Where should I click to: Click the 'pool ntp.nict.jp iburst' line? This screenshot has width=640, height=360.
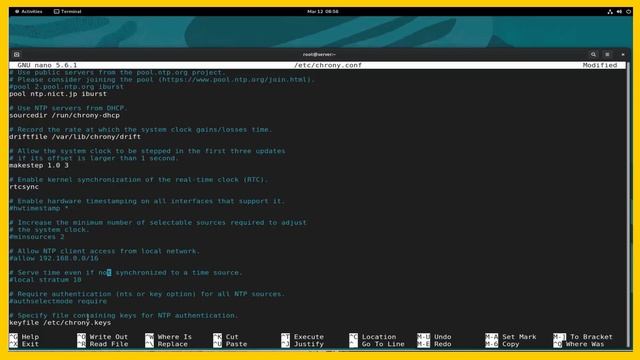point(58,94)
